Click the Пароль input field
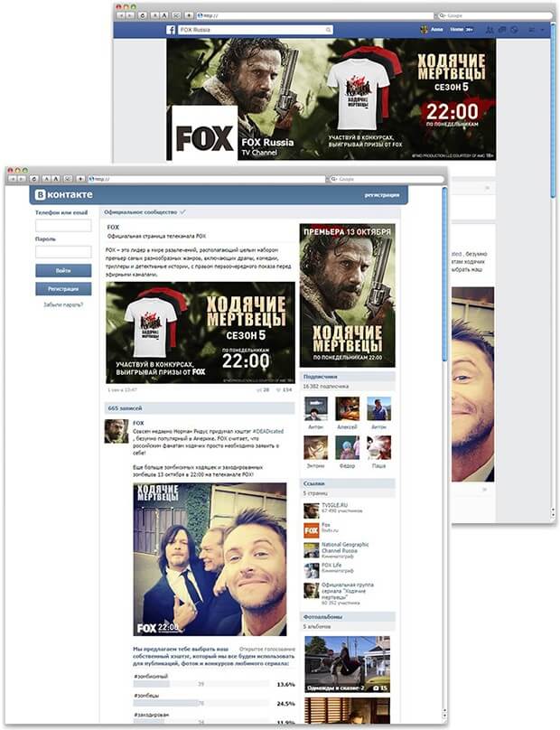Image resolution: width=560 pixels, height=730 pixels. pos(63,252)
